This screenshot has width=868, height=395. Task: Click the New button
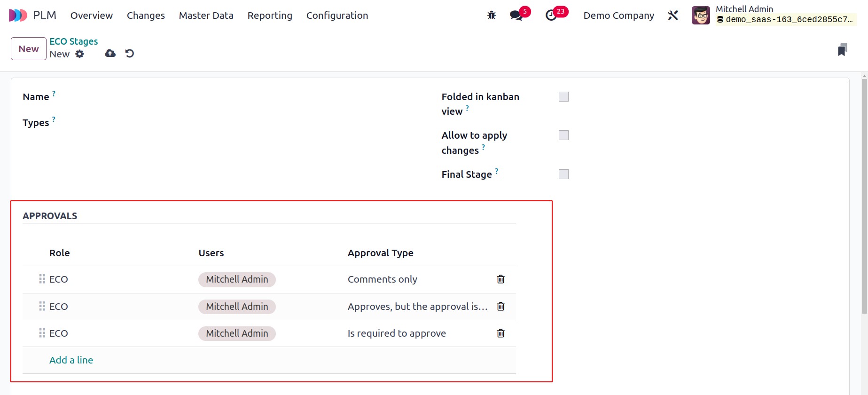click(x=29, y=49)
